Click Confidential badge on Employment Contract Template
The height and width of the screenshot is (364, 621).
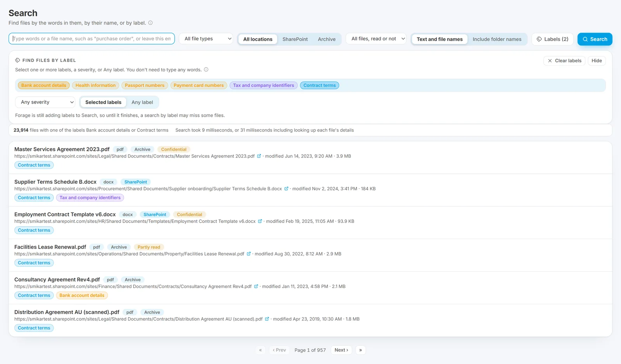[189, 215]
